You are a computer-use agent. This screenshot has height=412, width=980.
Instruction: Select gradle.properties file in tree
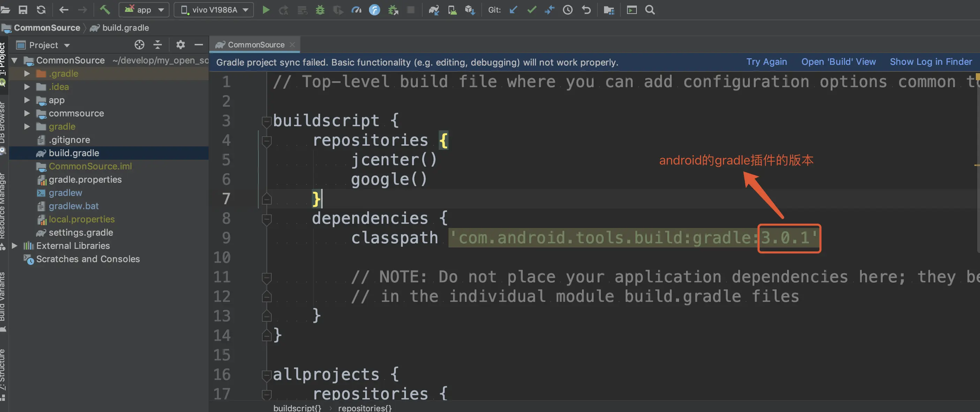coord(85,180)
